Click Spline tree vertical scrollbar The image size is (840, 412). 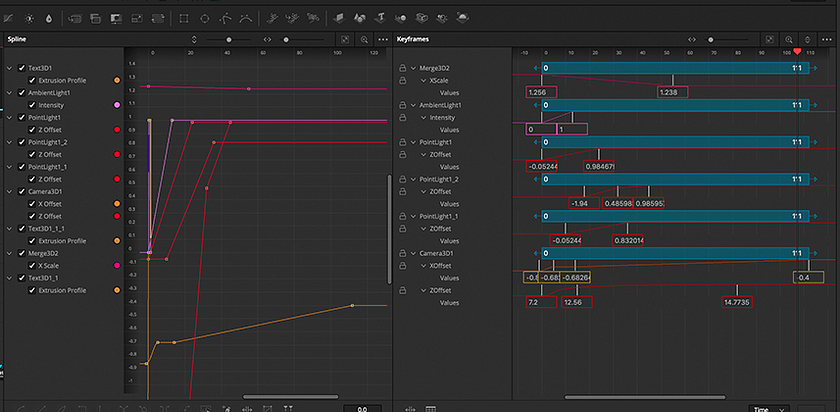pos(389,229)
